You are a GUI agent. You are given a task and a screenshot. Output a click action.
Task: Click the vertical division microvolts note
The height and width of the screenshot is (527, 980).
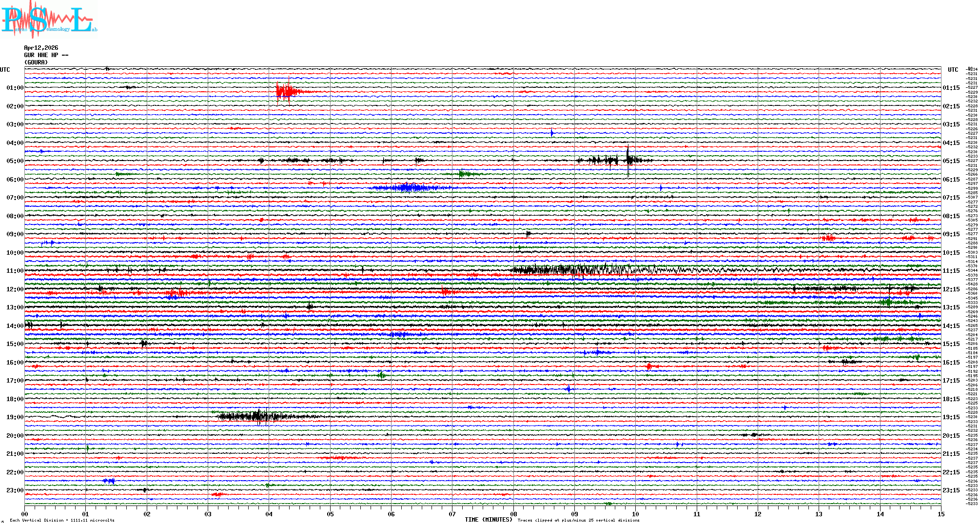62,520
